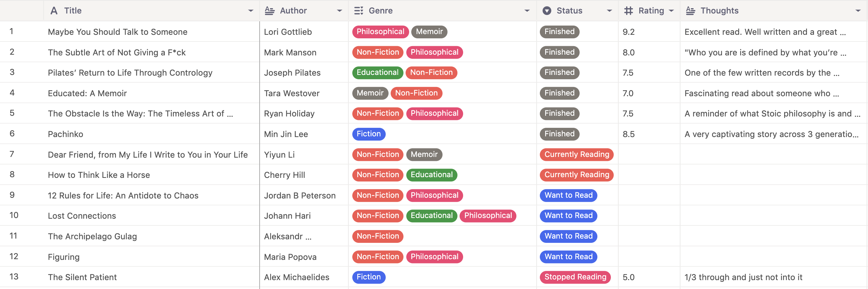868x289 pixels.
Task: Click the Status single-select field icon
Action: tap(547, 11)
